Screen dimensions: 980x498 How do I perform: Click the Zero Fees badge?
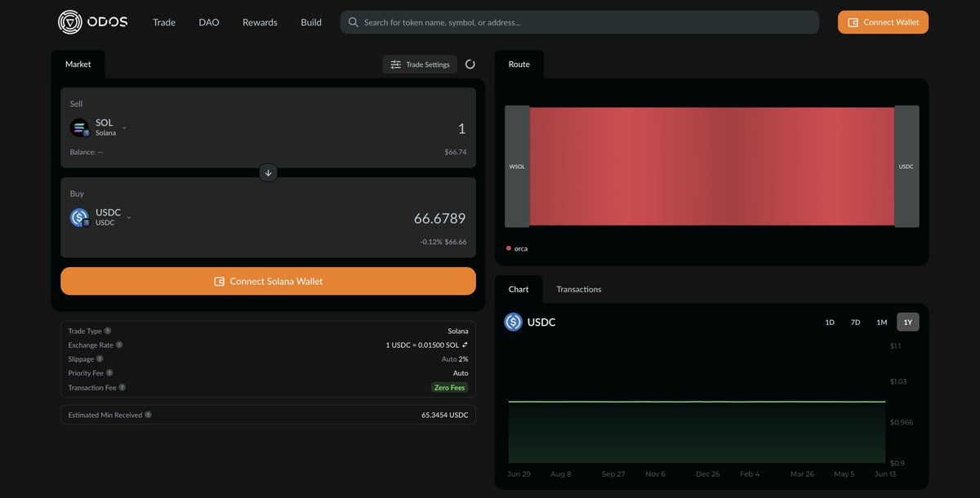[450, 388]
